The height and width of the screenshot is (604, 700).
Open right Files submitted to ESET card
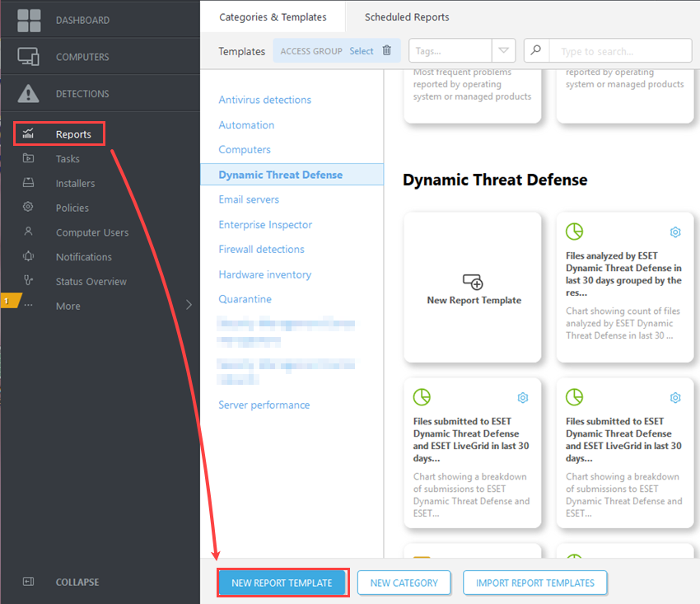tap(625, 452)
